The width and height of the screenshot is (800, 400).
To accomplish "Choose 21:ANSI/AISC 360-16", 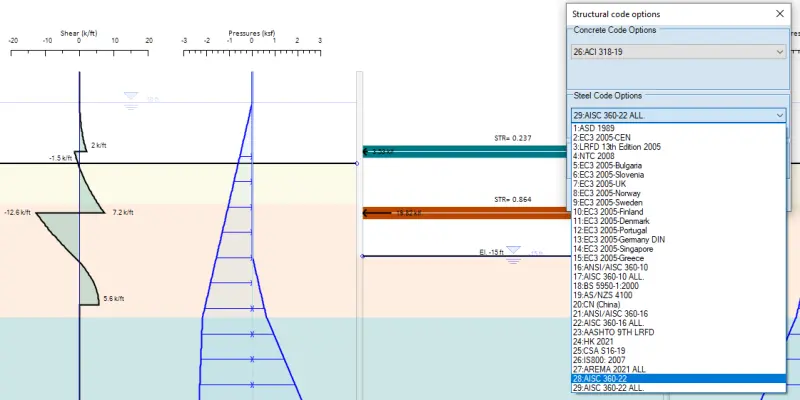I will 678,314.
